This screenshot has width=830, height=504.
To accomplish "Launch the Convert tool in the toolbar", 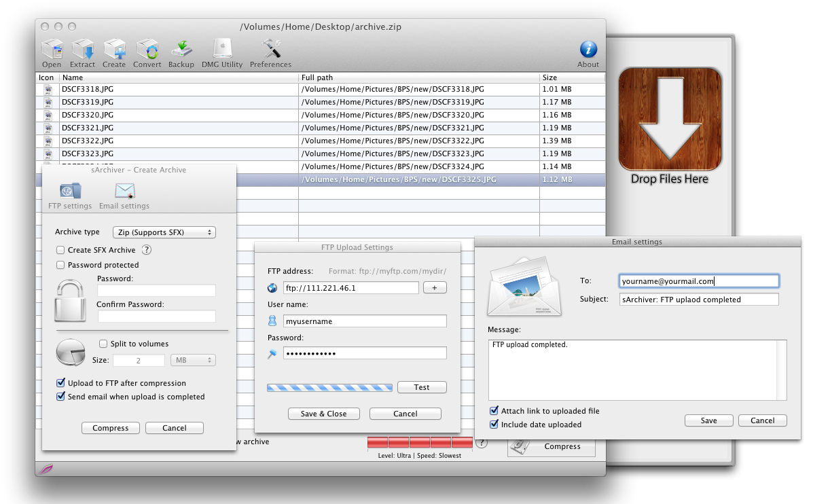I will [x=147, y=49].
